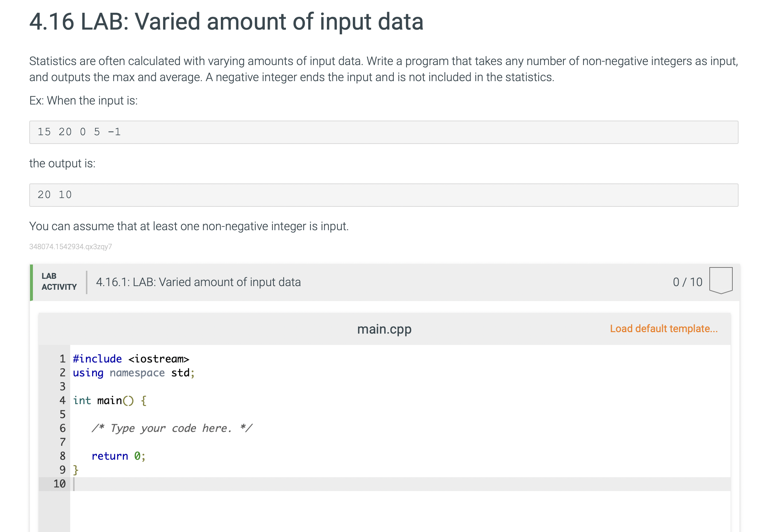781x532 pixels.
Task: Click the page heading '4.16 LAB: Varied amount of input data'
Action: coord(226,22)
